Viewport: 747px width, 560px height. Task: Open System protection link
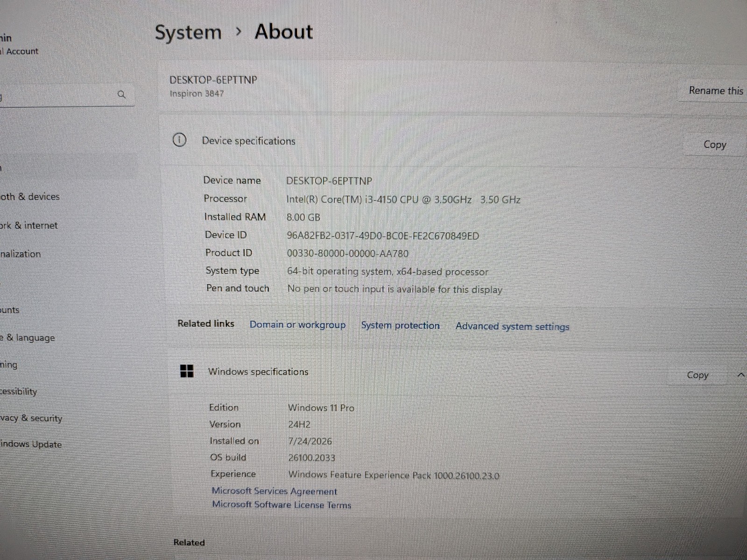tap(400, 326)
